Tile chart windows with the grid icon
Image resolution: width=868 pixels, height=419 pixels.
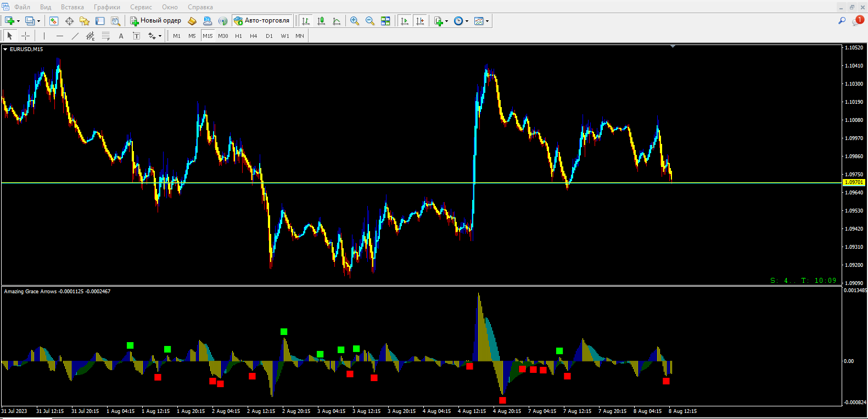click(385, 21)
